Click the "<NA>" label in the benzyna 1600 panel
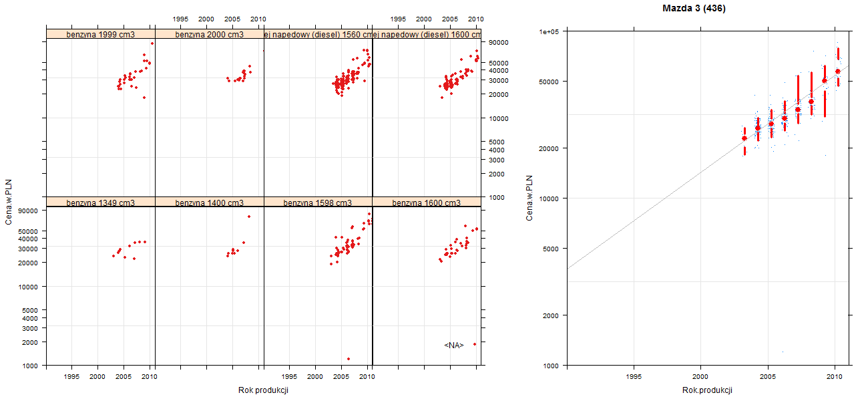Viewport: 868px width, 401px height. tap(454, 346)
